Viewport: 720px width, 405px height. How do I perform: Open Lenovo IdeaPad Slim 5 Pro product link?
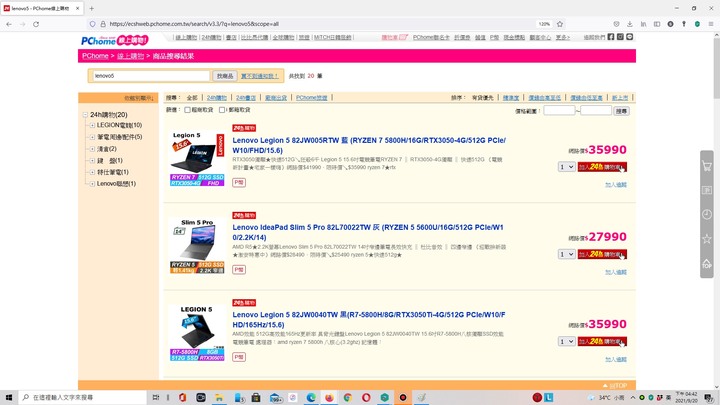[368, 232]
